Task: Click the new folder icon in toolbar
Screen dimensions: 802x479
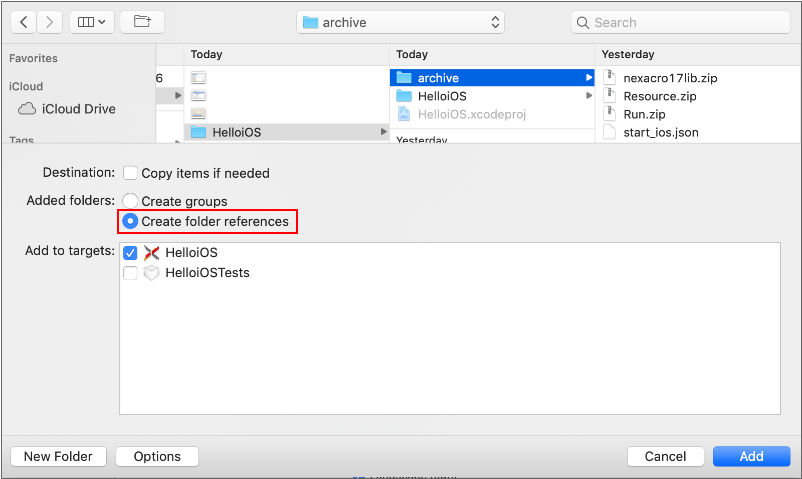Action: click(142, 21)
